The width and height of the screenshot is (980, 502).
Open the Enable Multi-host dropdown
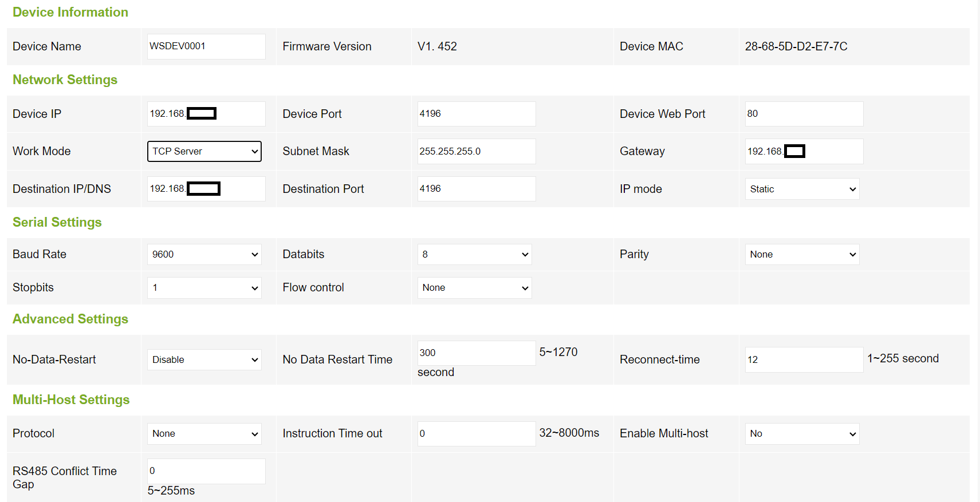801,433
